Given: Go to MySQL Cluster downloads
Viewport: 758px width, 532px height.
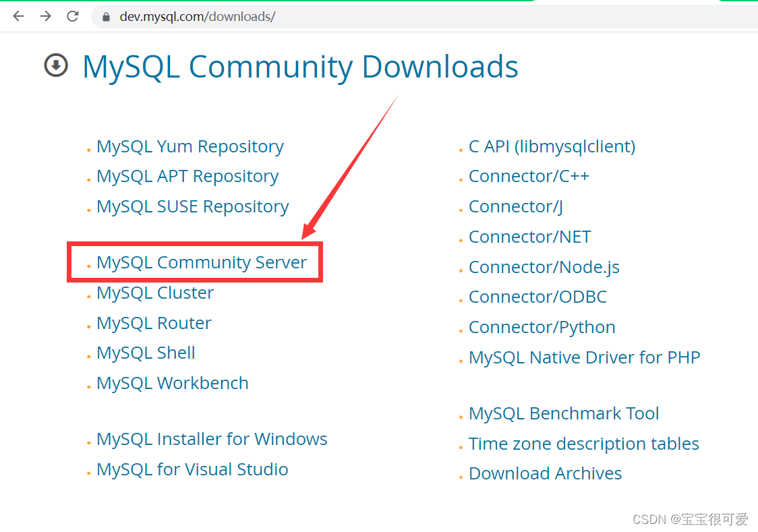Looking at the screenshot, I should click(x=155, y=293).
